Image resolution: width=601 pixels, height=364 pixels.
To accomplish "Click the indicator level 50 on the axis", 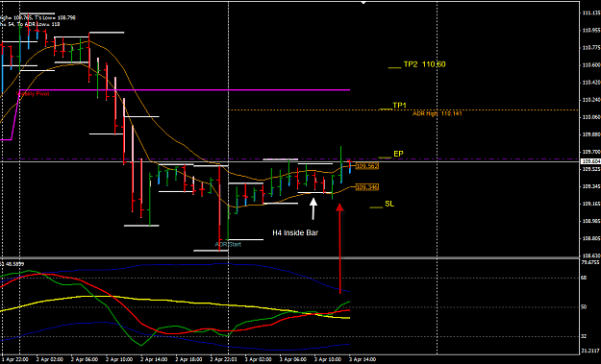I will tap(584, 307).
